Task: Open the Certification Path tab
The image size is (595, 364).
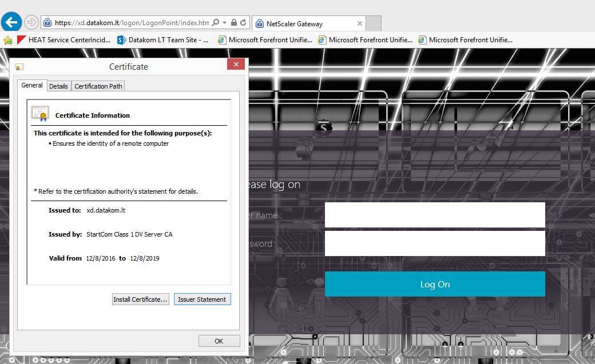Action: pos(98,86)
